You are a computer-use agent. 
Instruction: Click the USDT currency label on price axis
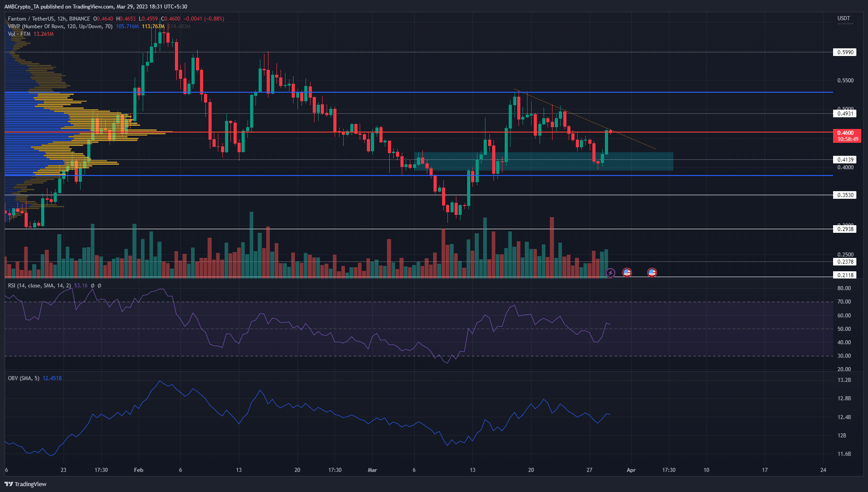843,18
